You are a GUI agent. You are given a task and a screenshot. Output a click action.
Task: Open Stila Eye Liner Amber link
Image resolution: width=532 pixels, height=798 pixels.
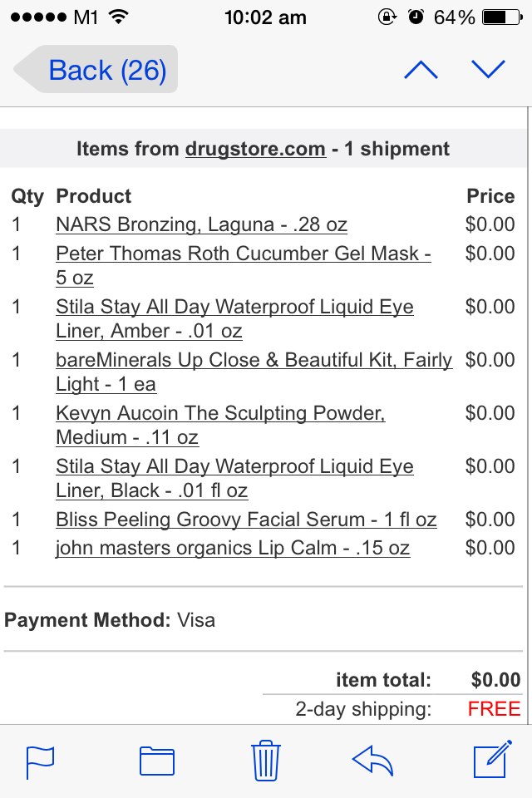tap(234, 307)
